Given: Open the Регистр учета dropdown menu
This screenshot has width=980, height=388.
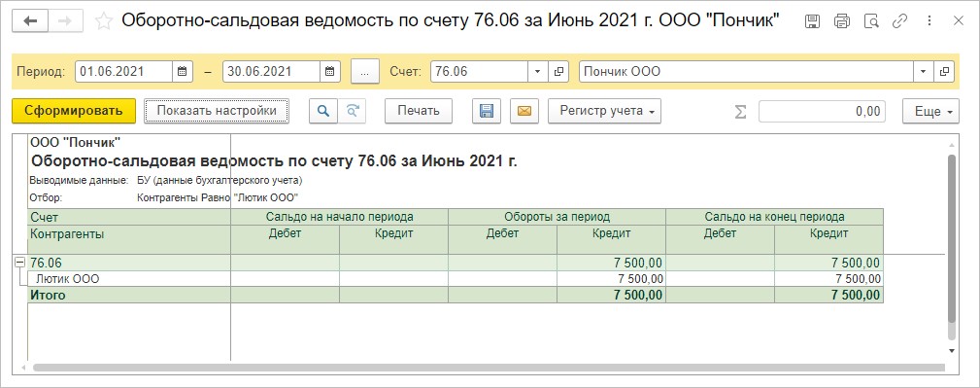Looking at the screenshot, I should (x=604, y=111).
